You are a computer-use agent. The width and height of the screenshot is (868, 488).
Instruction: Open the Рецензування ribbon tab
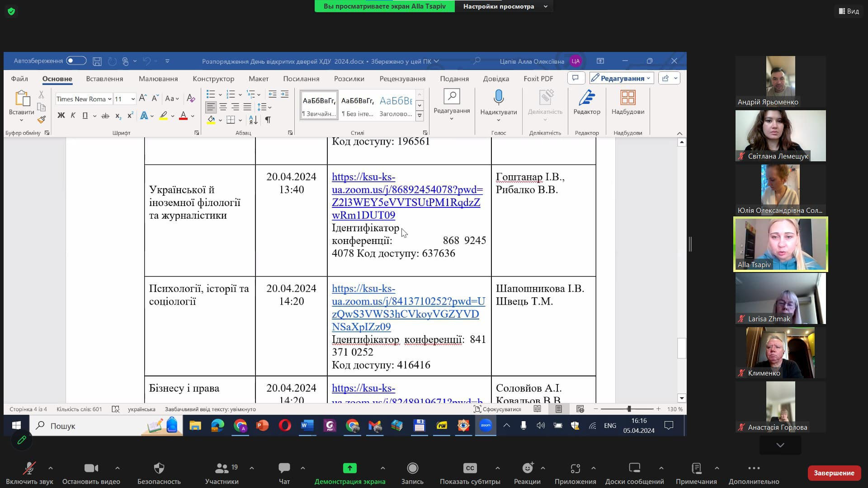click(x=402, y=79)
